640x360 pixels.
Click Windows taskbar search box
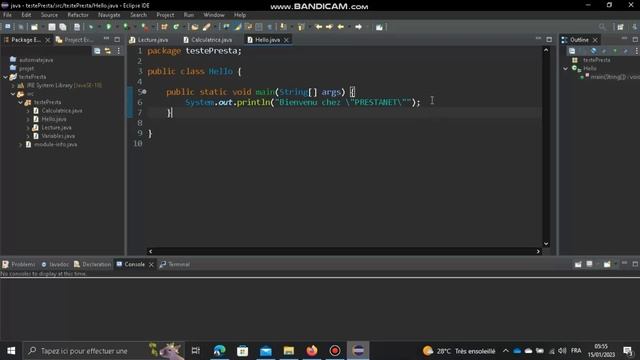click(x=104, y=350)
